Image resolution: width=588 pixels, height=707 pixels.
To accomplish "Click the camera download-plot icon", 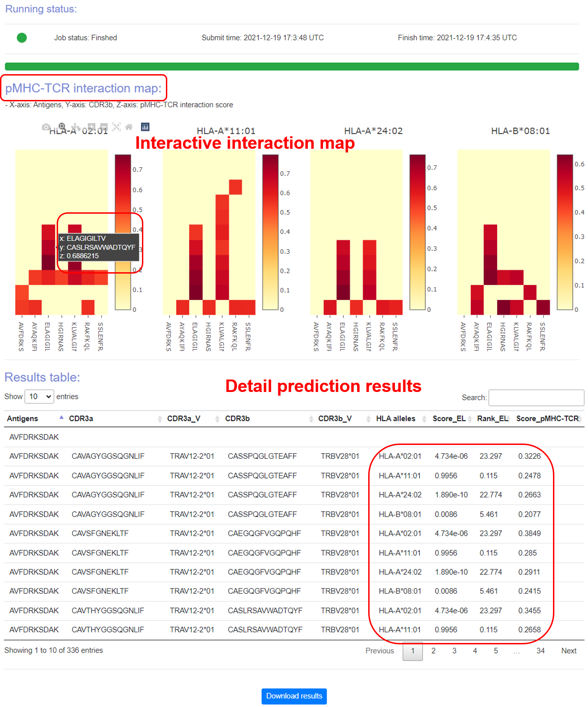I will point(46,127).
